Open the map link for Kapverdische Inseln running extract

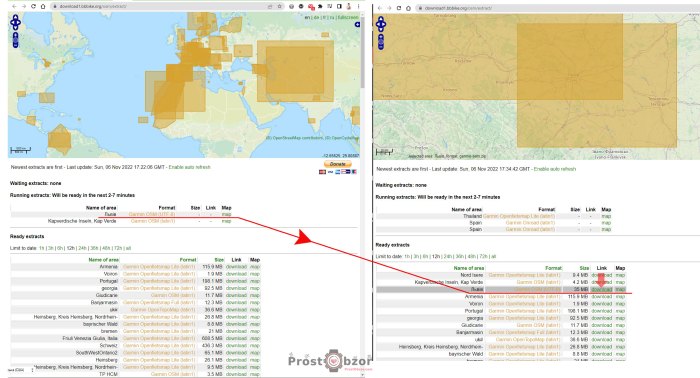coord(226,221)
